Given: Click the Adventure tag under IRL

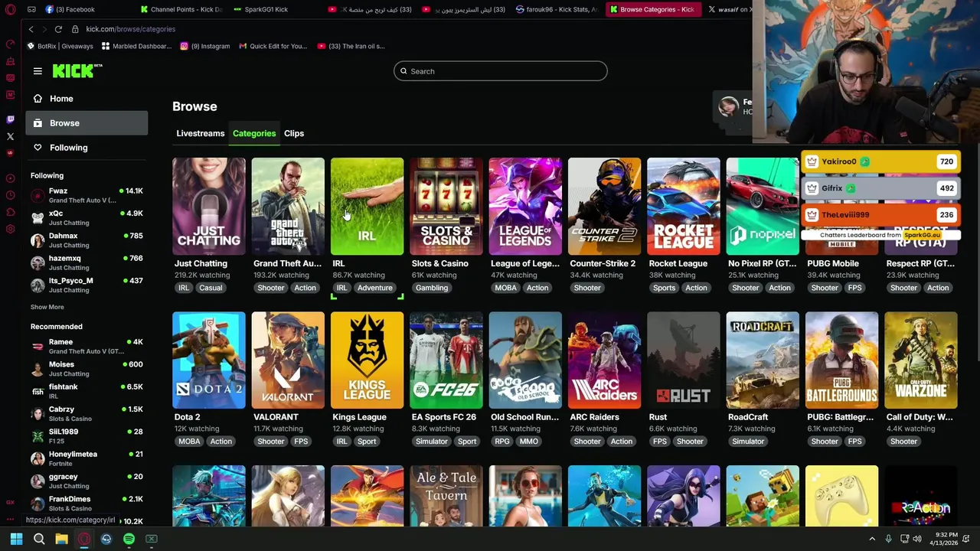Looking at the screenshot, I should [374, 288].
